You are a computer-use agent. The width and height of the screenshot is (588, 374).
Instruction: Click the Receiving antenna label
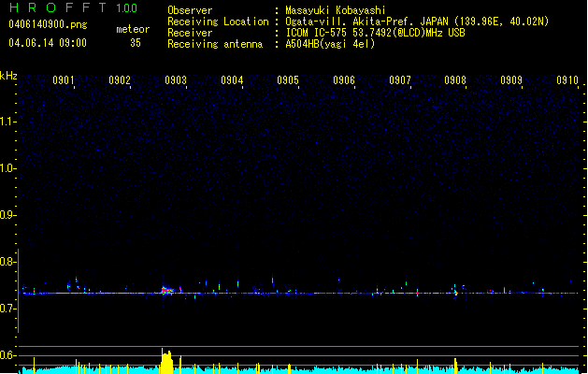pyautogui.click(x=215, y=44)
